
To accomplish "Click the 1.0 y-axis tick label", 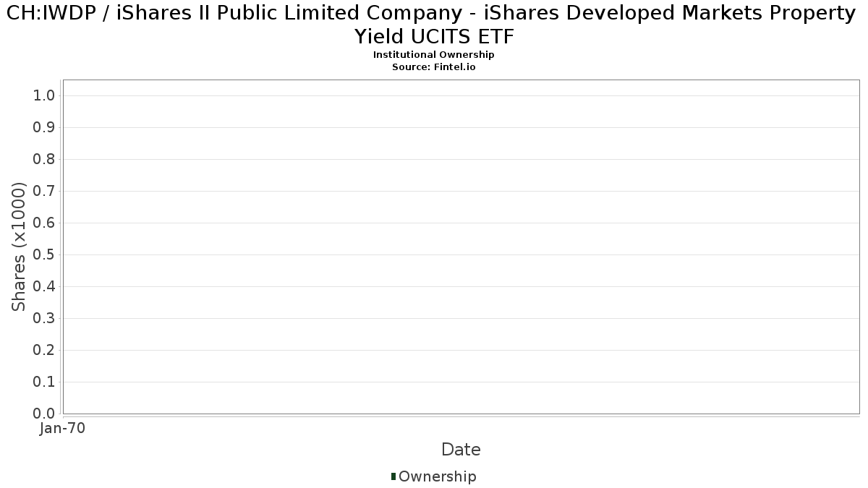I will click(x=45, y=96).
